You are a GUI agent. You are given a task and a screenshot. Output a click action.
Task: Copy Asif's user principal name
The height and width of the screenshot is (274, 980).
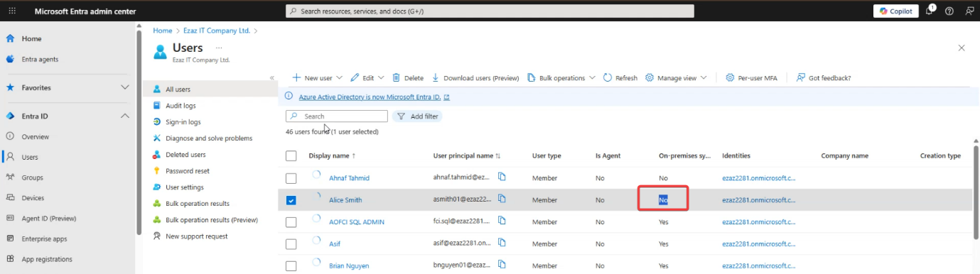pos(502,243)
